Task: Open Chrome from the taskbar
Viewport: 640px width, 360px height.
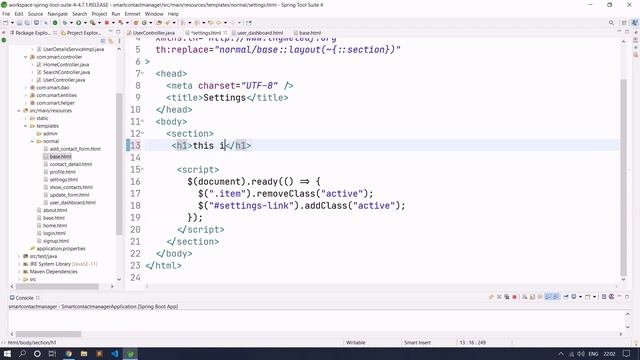Action: 69,353
